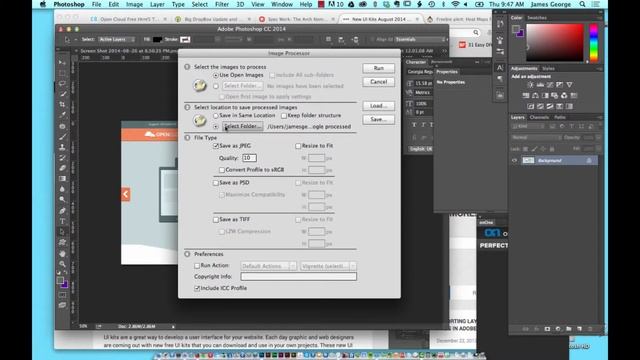Viewport: 640px width, 360px height.
Task: Select the Pen tool
Action: [x=62, y=211]
